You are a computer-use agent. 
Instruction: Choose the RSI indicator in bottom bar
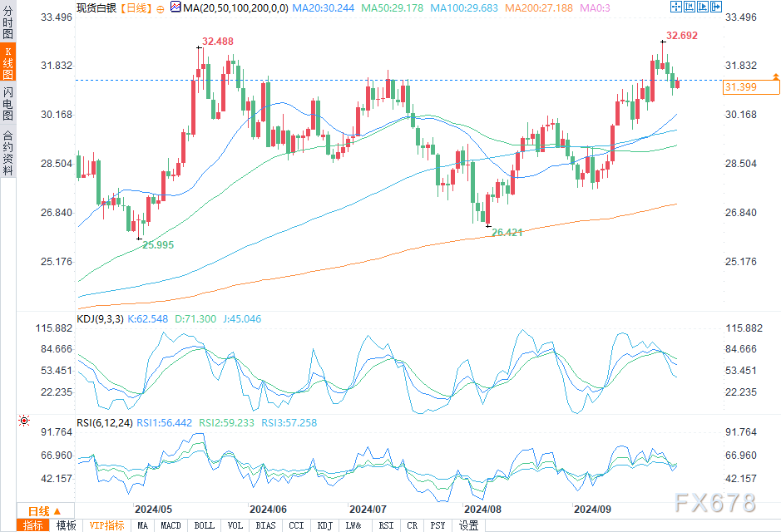pyautogui.click(x=386, y=525)
